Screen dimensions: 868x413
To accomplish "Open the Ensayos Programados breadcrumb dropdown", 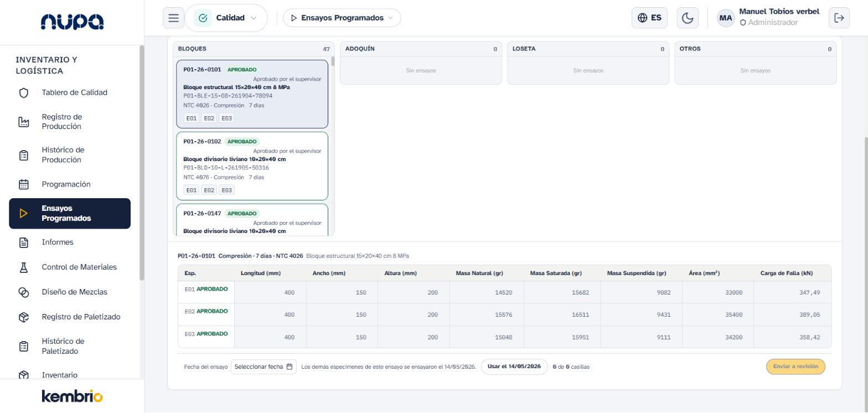I will point(342,18).
